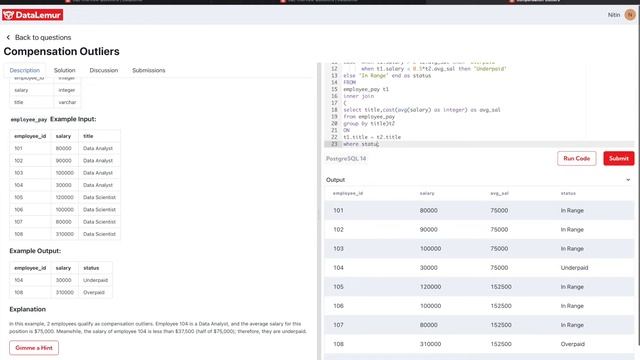Click employee 106 in the output table
This screenshot has height=360, width=640.
tap(338, 306)
